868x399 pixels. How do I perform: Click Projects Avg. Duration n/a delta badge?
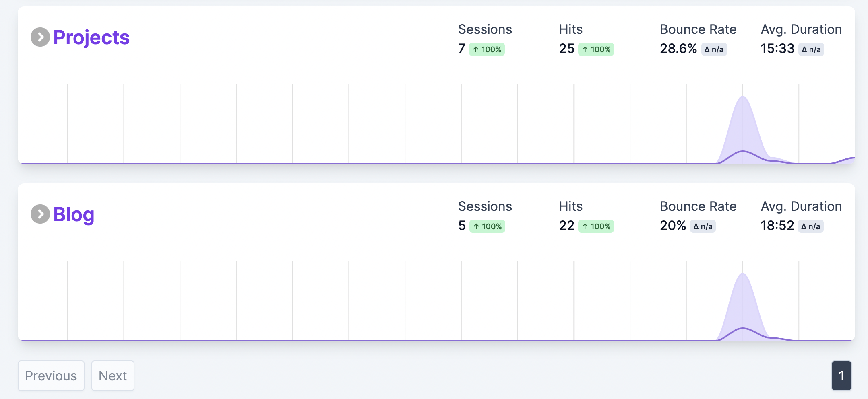pyautogui.click(x=811, y=49)
